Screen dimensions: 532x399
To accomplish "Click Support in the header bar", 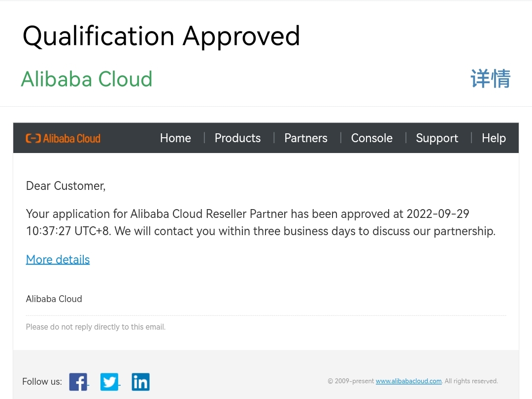I will [437, 138].
